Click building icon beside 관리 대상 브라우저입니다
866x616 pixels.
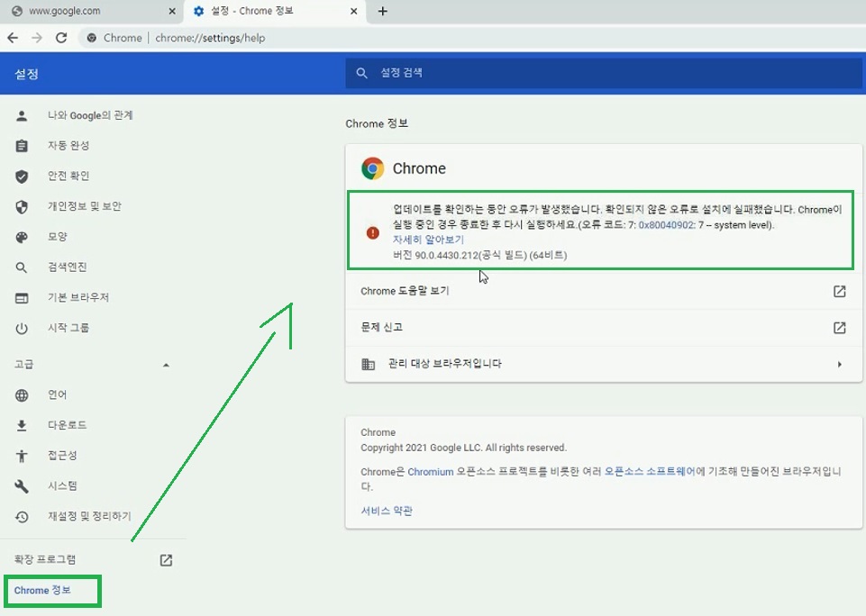point(368,364)
